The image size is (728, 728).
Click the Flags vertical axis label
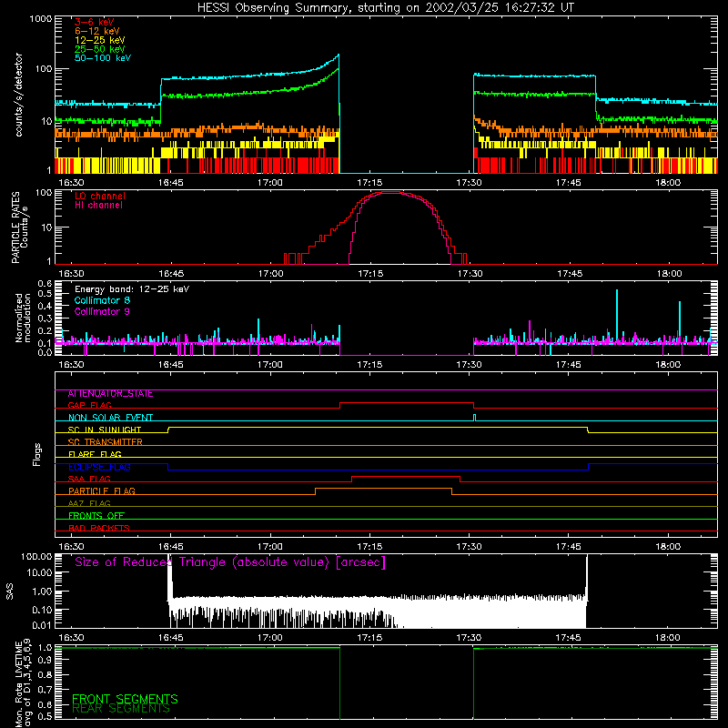pos(37,455)
